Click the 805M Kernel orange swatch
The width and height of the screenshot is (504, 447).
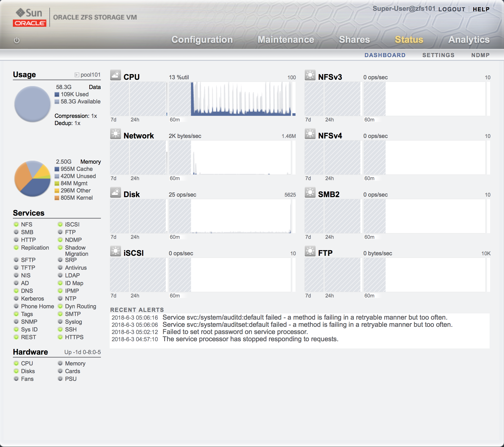[57, 198]
